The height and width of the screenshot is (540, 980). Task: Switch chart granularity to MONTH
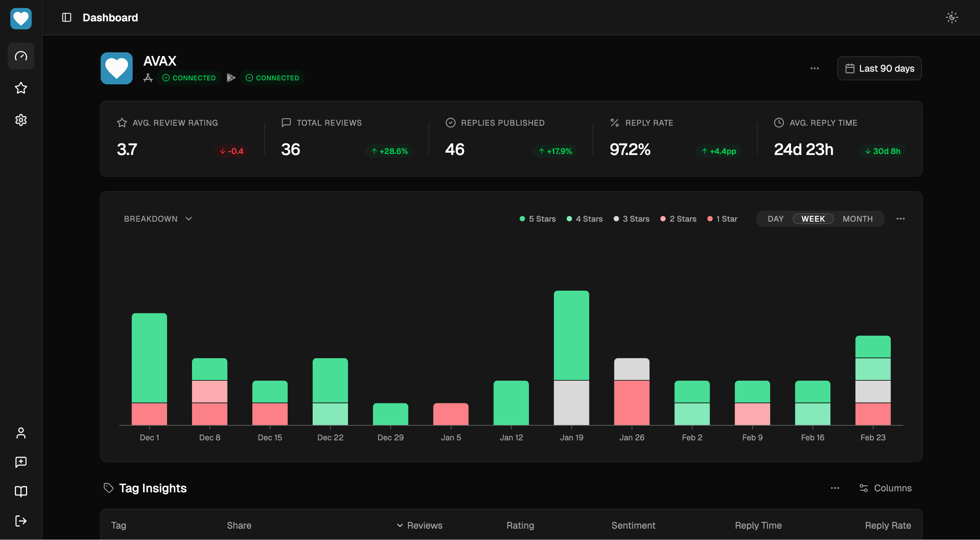pyautogui.click(x=857, y=218)
